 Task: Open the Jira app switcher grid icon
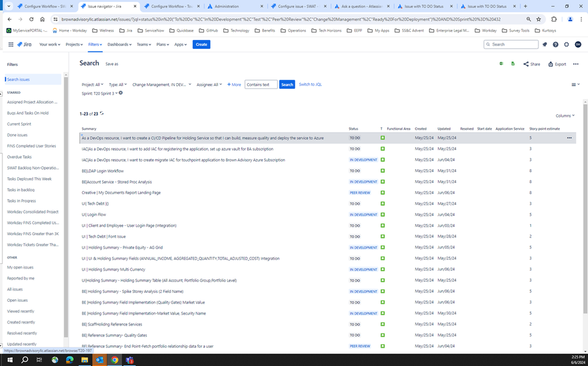point(11,44)
